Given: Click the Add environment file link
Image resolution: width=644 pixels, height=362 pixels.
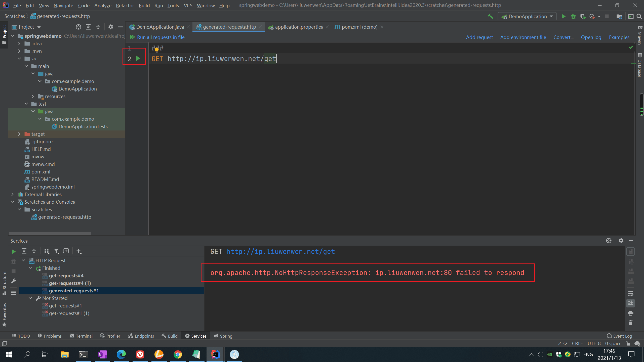Looking at the screenshot, I should (523, 37).
